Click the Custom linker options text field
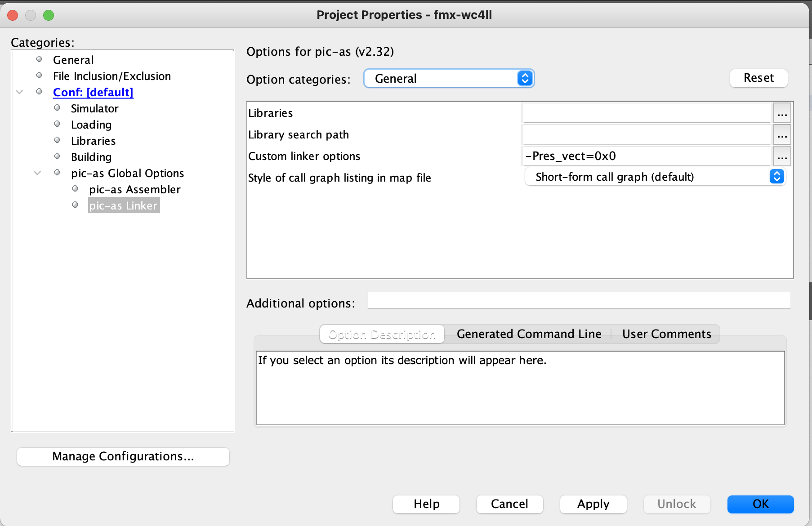This screenshot has height=526, width=812. point(646,156)
